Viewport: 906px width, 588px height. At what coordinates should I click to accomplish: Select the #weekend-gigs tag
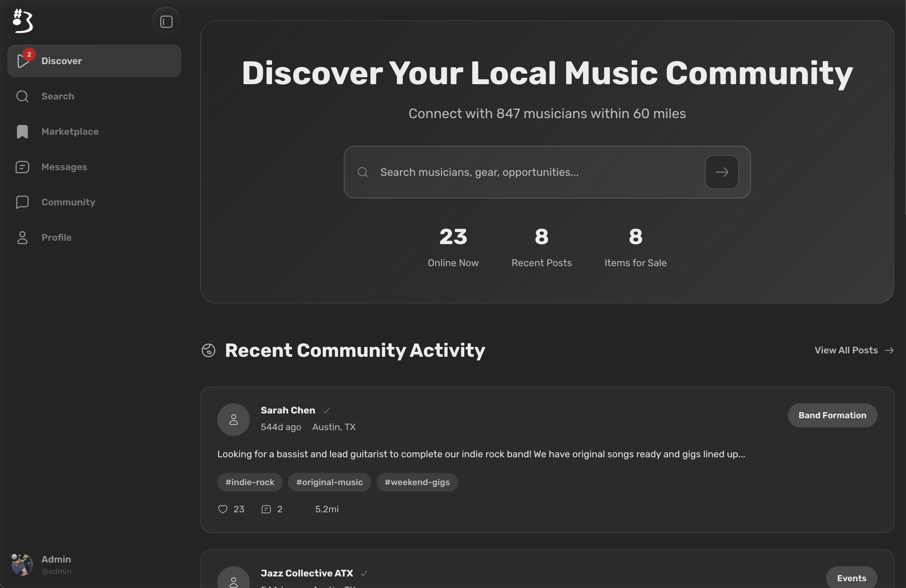click(x=417, y=482)
